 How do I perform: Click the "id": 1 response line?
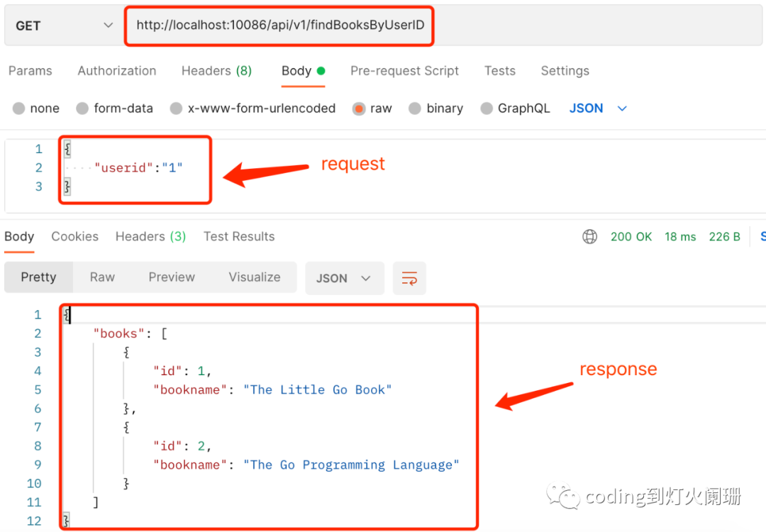pyautogui.click(x=182, y=371)
